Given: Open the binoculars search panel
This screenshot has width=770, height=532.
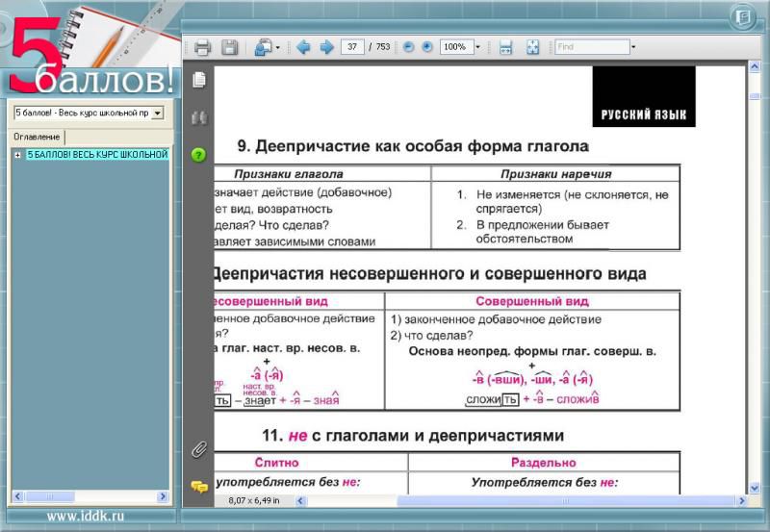Looking at the screenshot, I should pyautogui.click(x=198, y=117).
